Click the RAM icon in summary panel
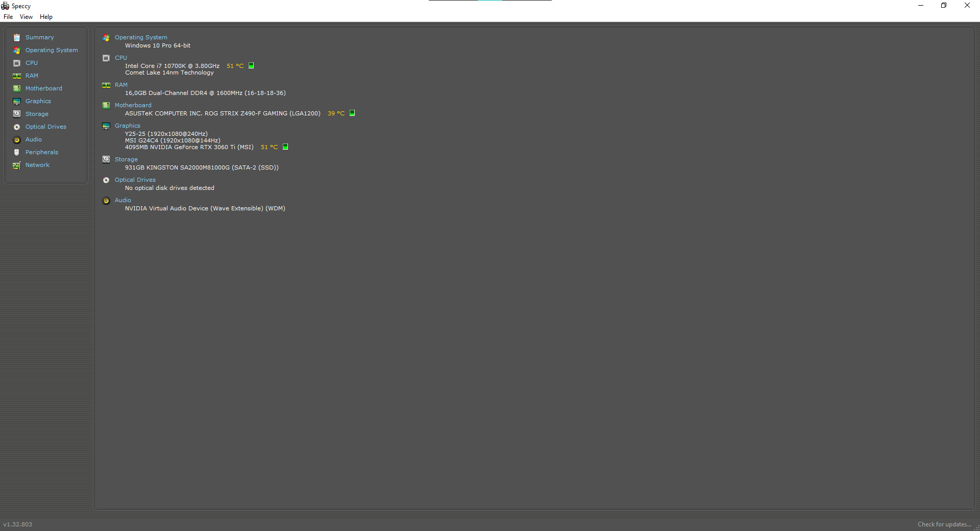This screenshot has height=531, width=980. coord(106,85)
